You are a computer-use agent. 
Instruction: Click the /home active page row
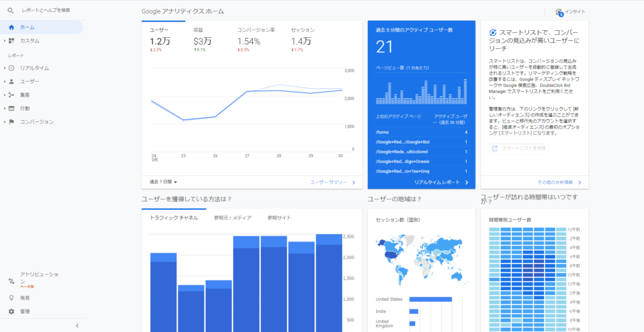click(421, 132)
